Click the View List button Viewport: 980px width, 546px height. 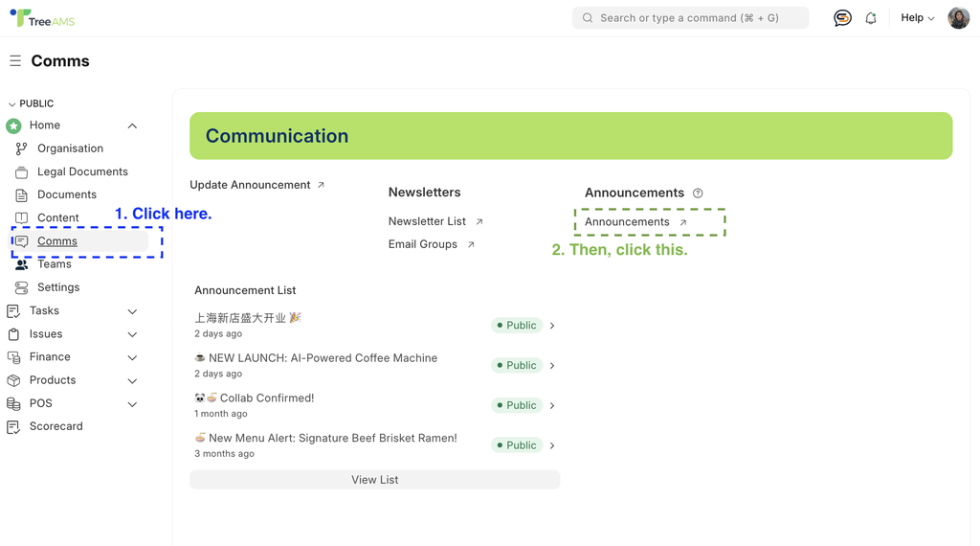(374, 480)
